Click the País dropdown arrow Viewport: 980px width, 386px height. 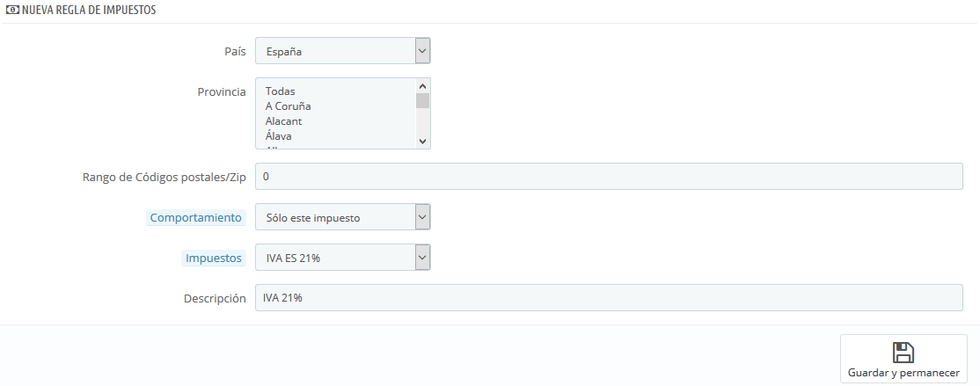coord(422,52)
